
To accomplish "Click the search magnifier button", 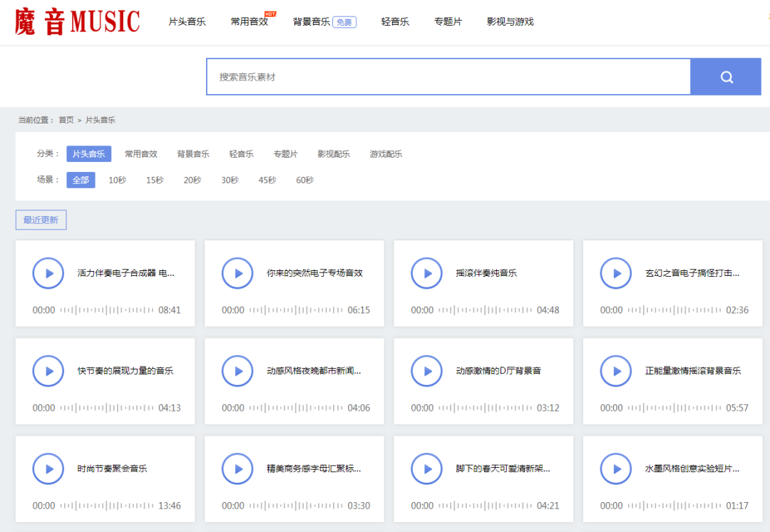I will tap(726, 76).
